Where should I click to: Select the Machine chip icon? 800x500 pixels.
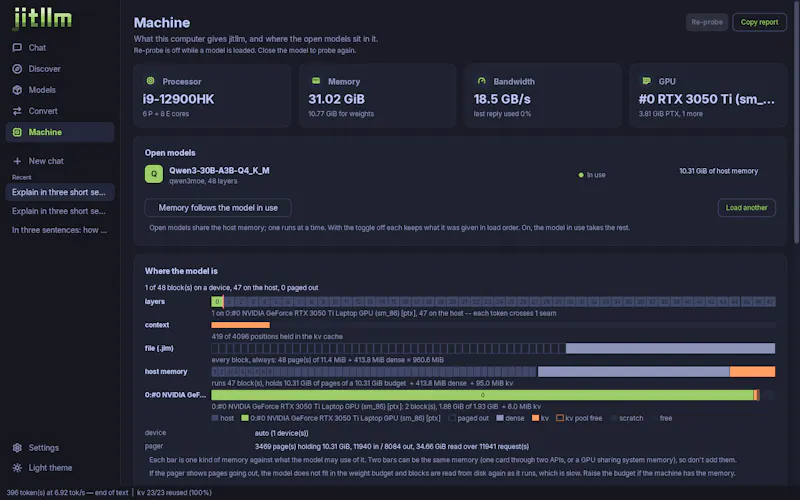tap(17, 132)
